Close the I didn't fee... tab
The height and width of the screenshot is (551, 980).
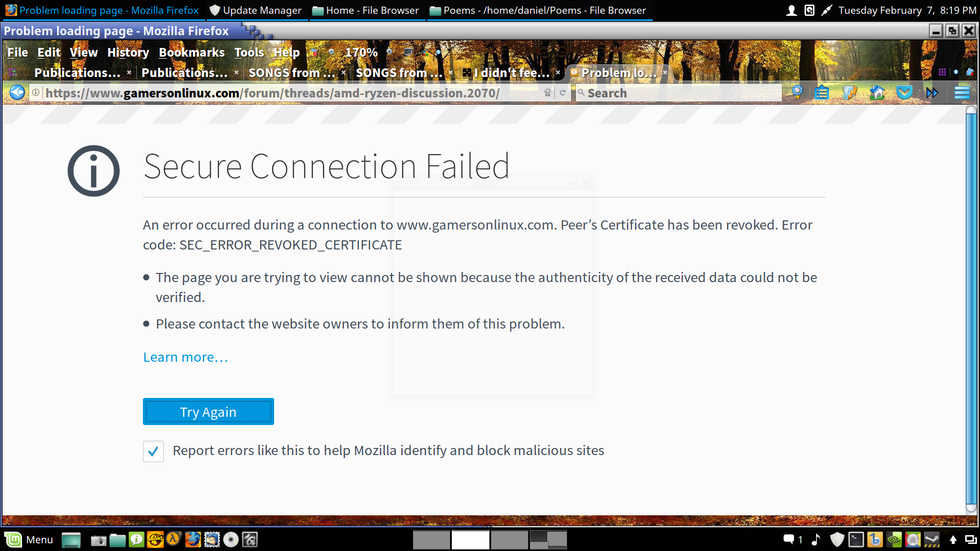coord(558,72)
